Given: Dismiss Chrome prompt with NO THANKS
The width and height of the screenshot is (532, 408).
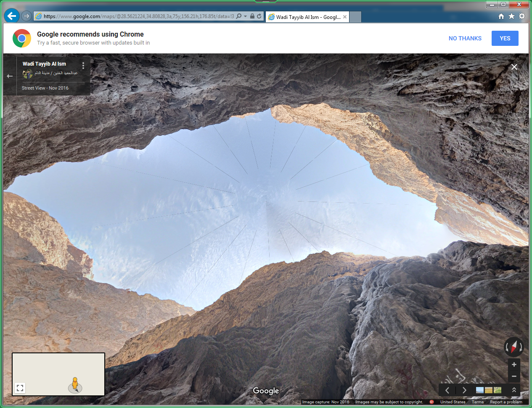Looking at the screenshot, I should pos(465,38).
